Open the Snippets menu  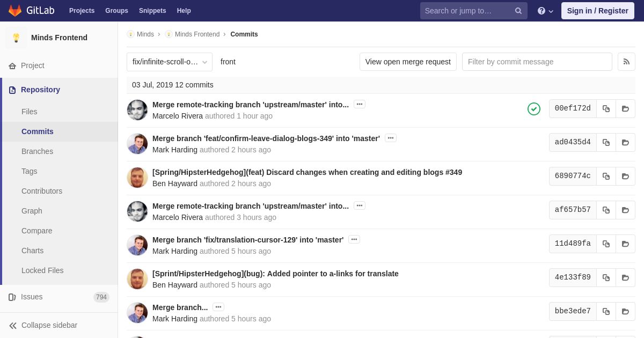click(x=152, y=11)
